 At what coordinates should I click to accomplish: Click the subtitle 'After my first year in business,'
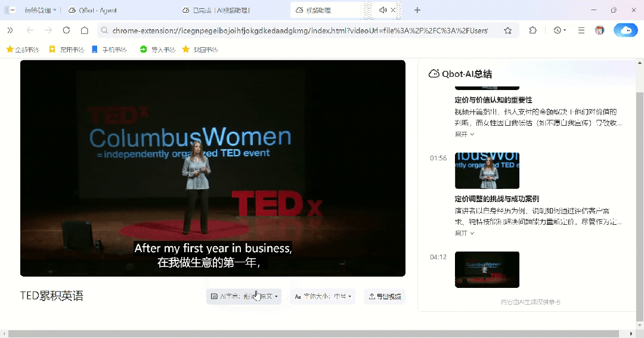tap(213, 248)
